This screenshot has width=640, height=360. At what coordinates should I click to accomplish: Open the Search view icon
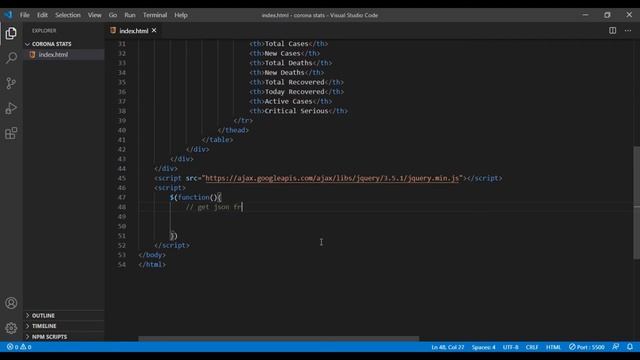click(11, 58)
